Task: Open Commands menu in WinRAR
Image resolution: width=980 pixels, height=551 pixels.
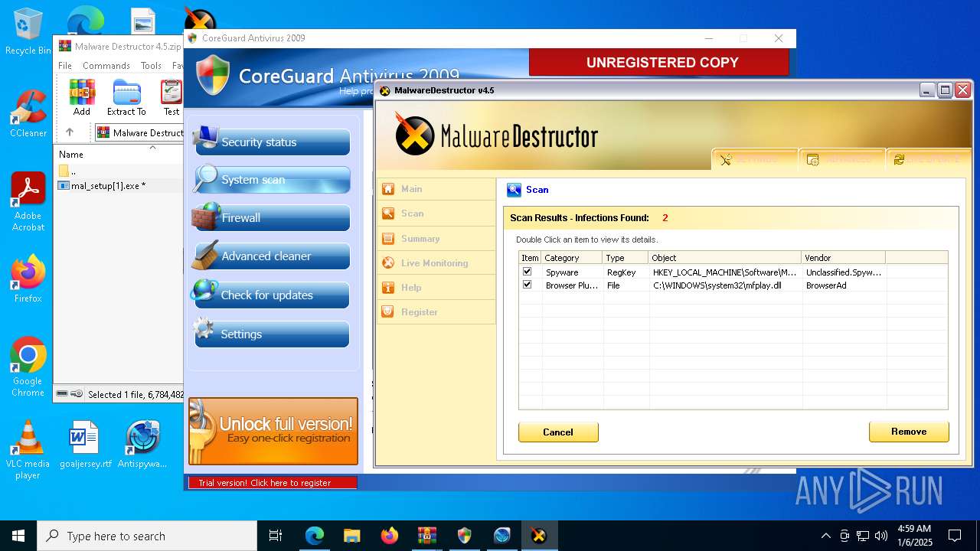Action: coord(106,66)
